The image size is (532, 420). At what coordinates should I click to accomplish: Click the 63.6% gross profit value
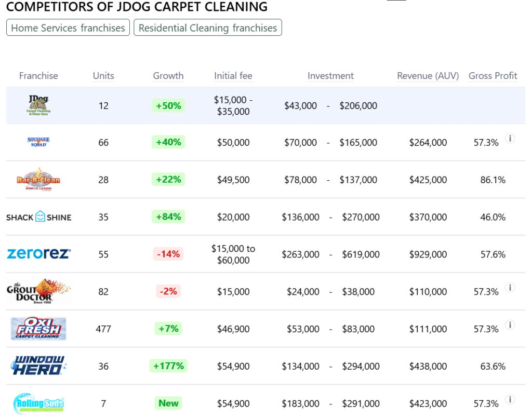[x=493, y=366]
